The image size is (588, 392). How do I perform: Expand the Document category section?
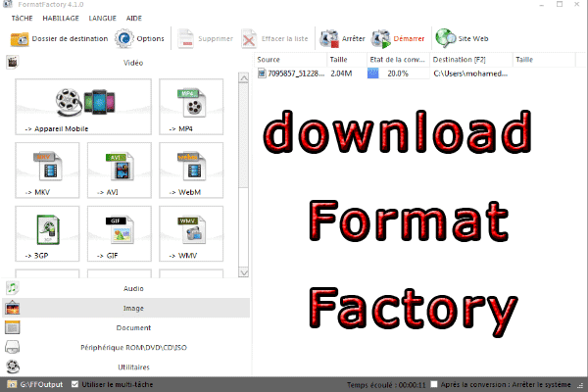126,327
